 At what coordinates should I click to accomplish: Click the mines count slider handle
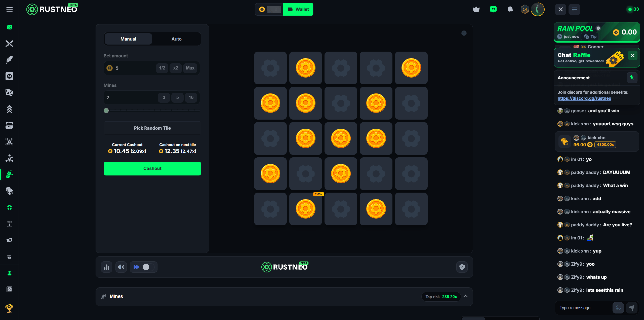coord(106,111)
